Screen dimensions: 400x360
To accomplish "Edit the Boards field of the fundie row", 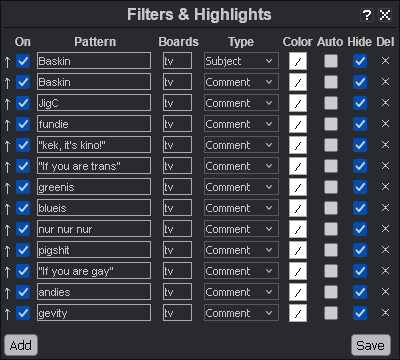I will 177,124.
